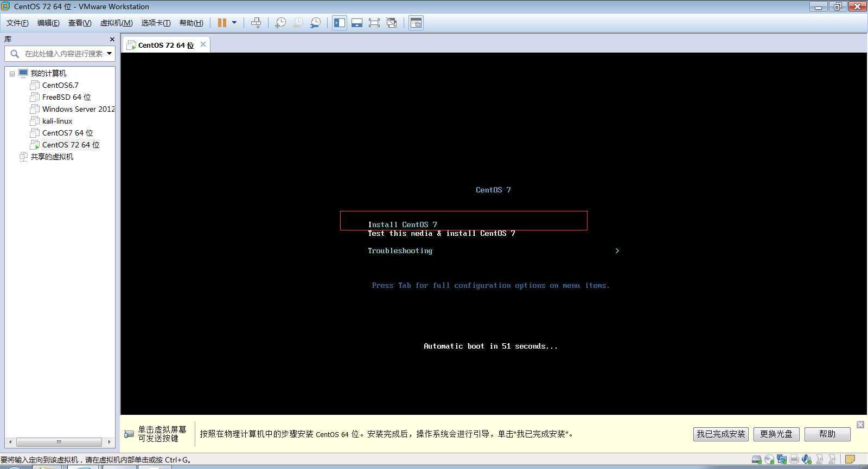Select the CentOS6.7 virtual machine
Screen dimensions: 868x469
tap(60, 85)
